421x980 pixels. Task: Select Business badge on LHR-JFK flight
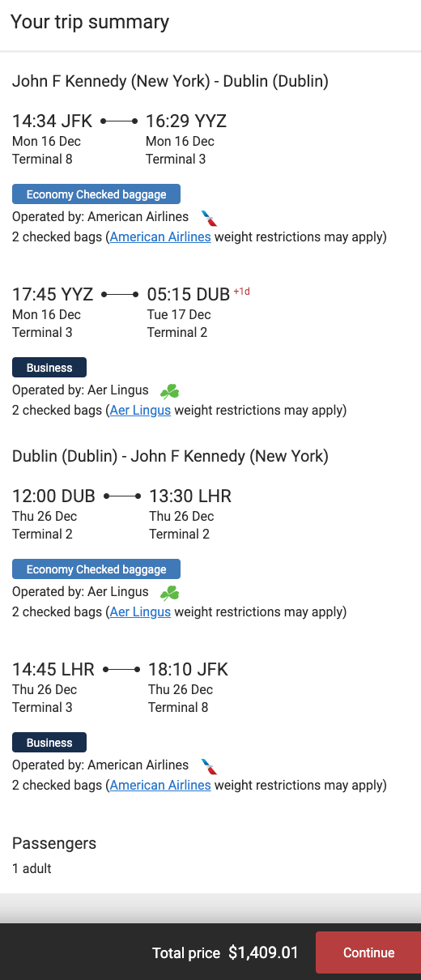(49, 743)
